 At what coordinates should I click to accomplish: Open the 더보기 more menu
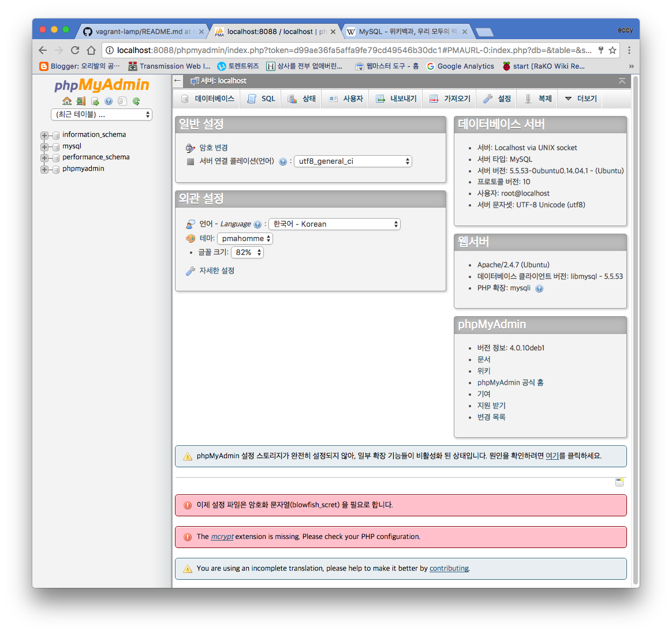[x=580, y=99]
